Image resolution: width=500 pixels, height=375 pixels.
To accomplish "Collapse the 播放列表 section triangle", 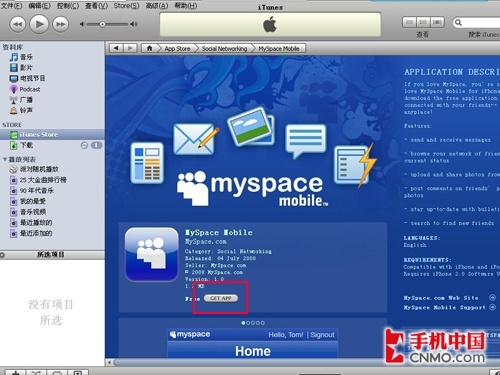I will point(5,159).
